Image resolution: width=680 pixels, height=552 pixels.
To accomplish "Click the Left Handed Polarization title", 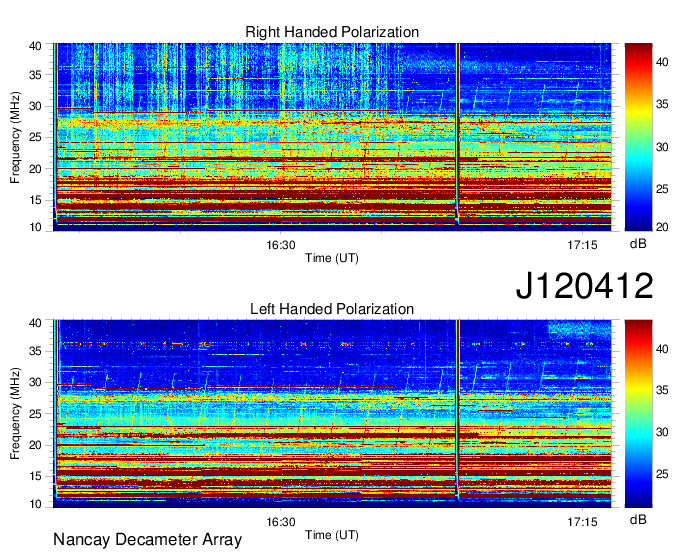I will (332, 309).
